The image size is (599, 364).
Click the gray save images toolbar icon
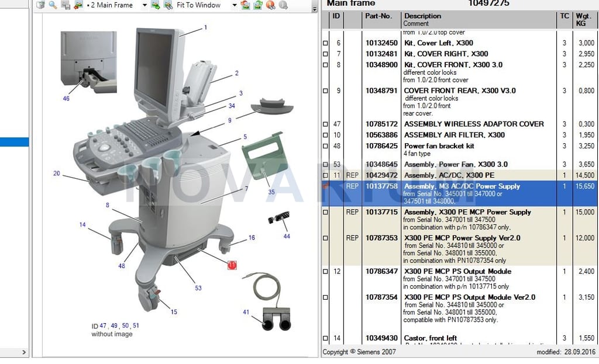coord(66,5)
